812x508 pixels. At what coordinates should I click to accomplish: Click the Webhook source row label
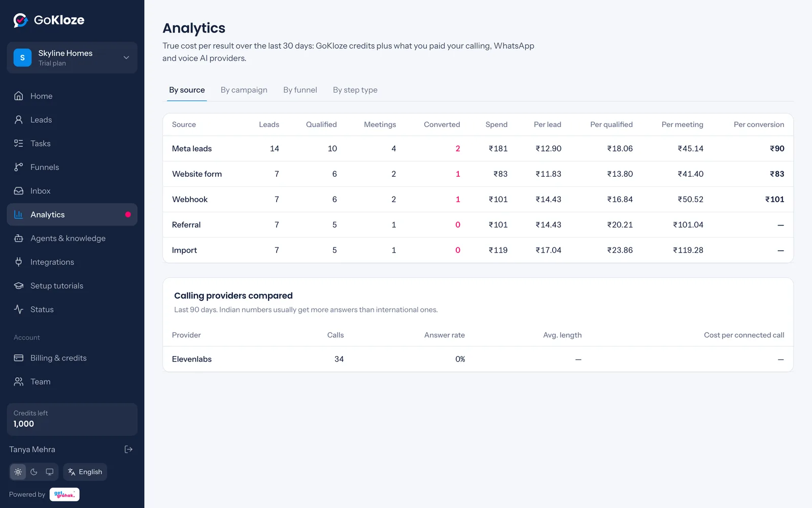[190, 199]
